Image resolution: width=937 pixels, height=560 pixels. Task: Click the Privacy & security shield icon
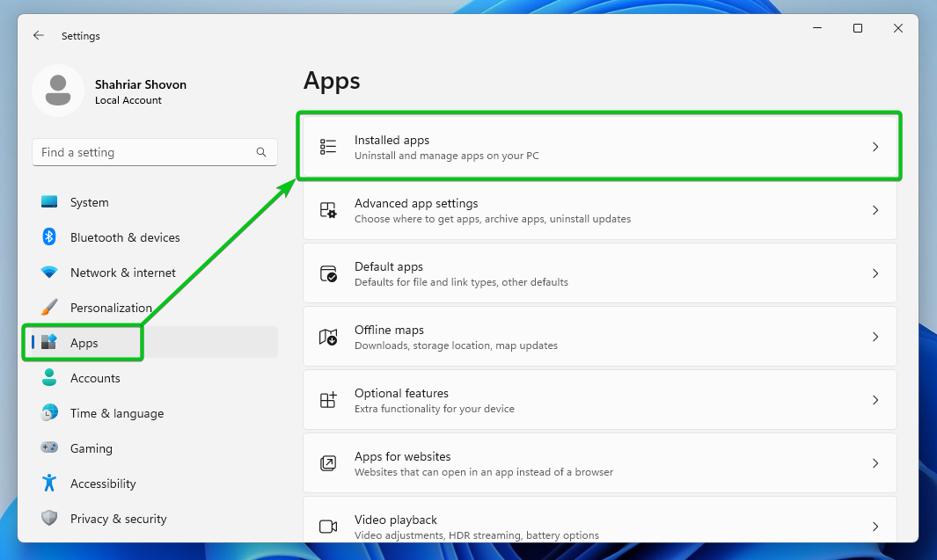click(49, 518)
